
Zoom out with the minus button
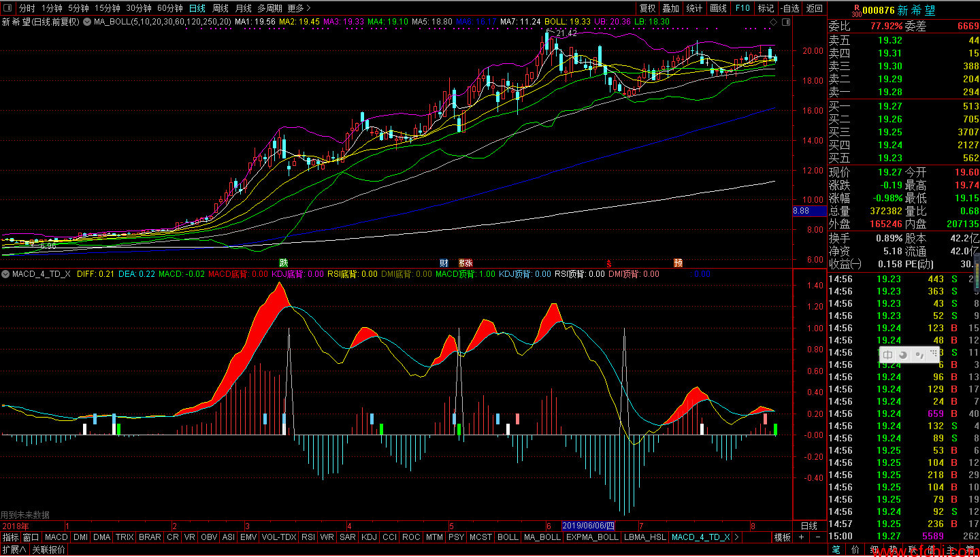[x=818, y=537]
